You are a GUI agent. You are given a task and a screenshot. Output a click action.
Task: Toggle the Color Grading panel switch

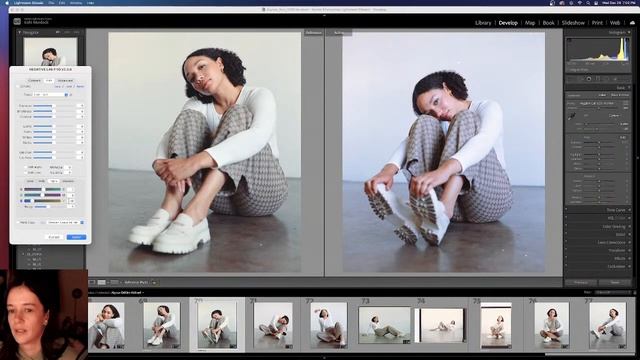(x=567, y=226)
